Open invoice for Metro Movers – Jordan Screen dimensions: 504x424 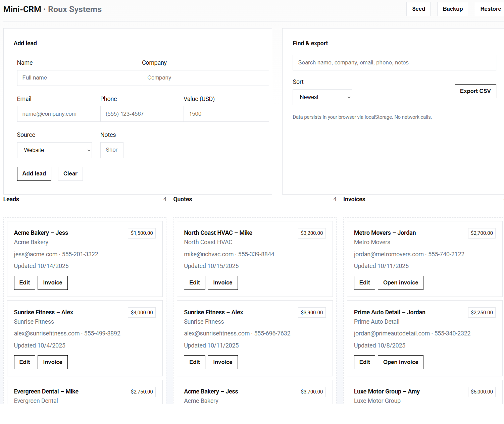400,283
